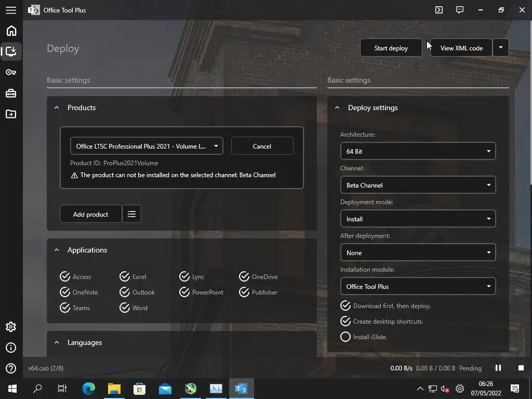This screenshot has height=399, width=532.
Task: Open the About info icon
Action: click(11, 348)
